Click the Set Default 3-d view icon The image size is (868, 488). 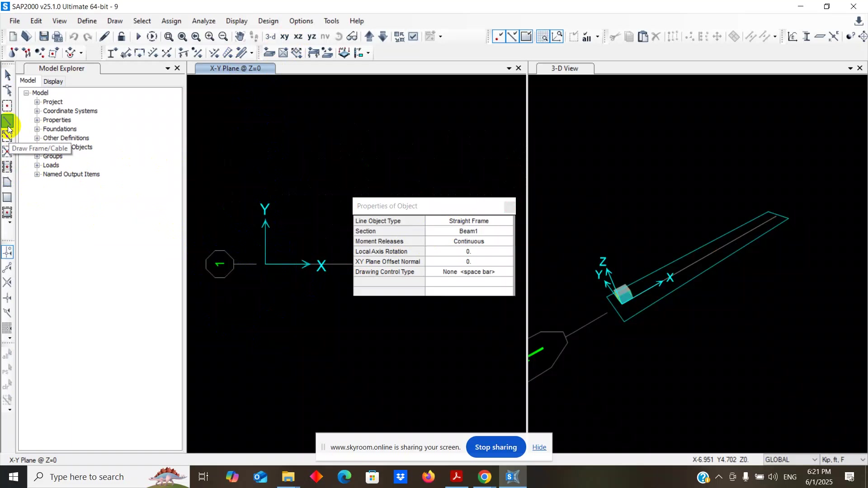click(270, 37)
